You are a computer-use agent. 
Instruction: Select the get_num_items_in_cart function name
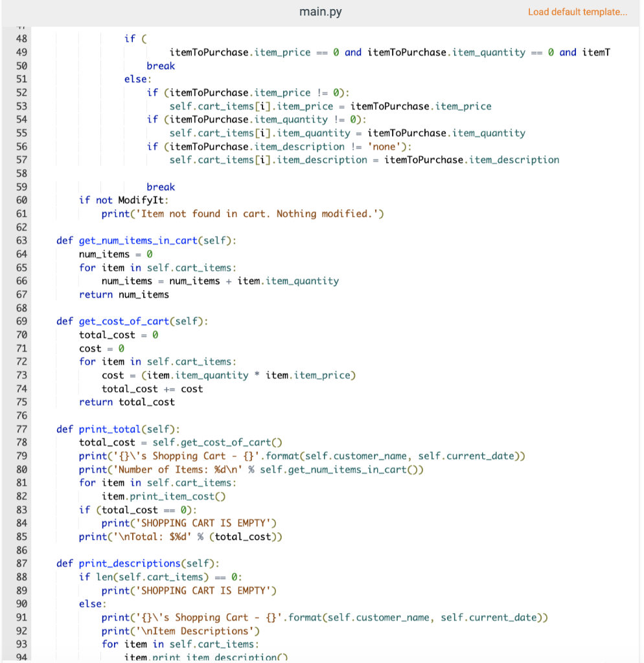tap(137, 240)
